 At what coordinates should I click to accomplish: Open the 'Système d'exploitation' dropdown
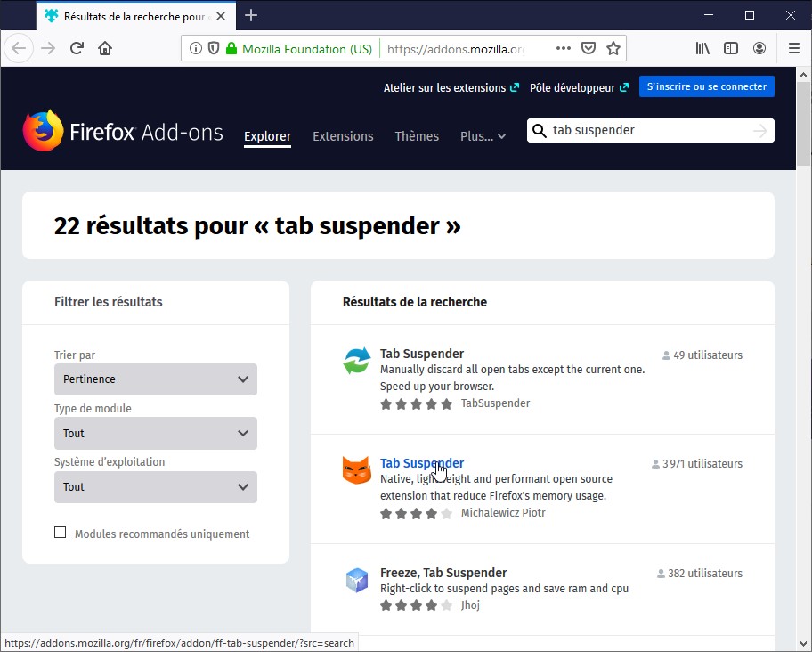(x=155, y=487)
